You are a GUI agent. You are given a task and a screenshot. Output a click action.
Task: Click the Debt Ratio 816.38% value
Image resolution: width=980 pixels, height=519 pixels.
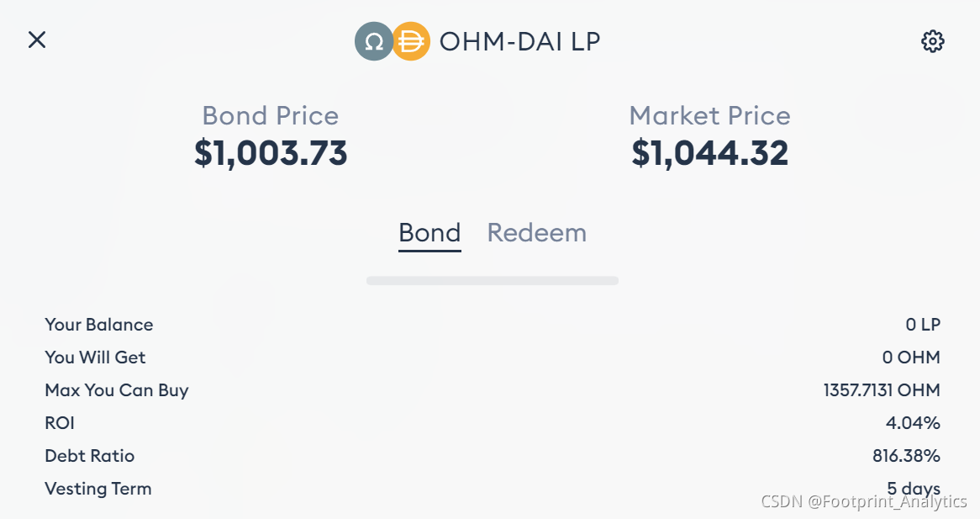(x=906, y=456)
